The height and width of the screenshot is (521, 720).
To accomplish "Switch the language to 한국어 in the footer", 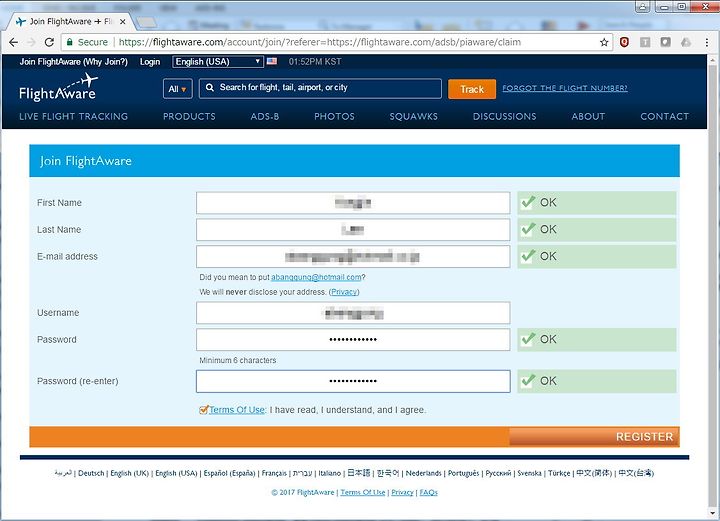I will 388,473.
